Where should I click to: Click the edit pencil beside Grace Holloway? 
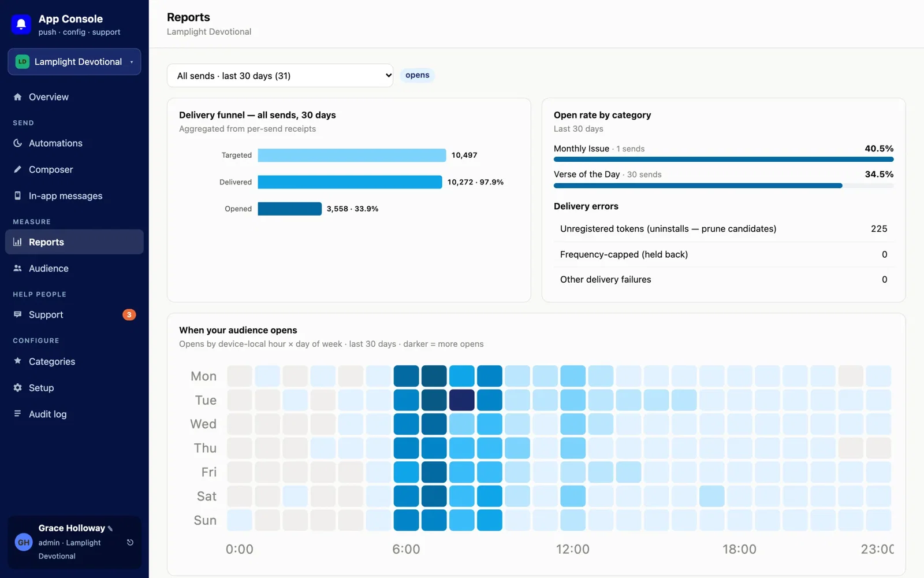tap(110, 528)
